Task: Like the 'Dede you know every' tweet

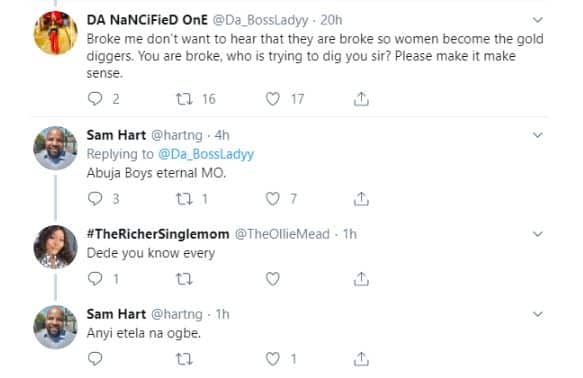Action: [273, 279]
